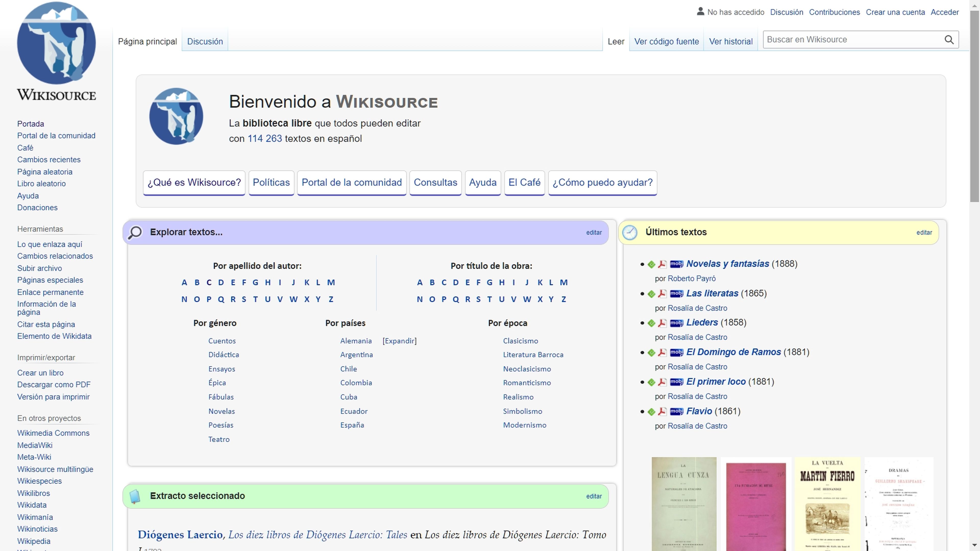Open Crear una cuenta link

tap(895, 12)
